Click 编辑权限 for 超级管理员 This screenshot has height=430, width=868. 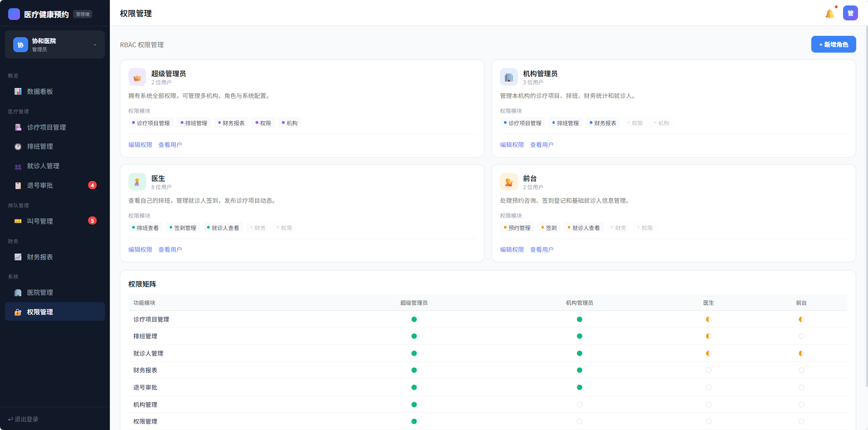140,145
